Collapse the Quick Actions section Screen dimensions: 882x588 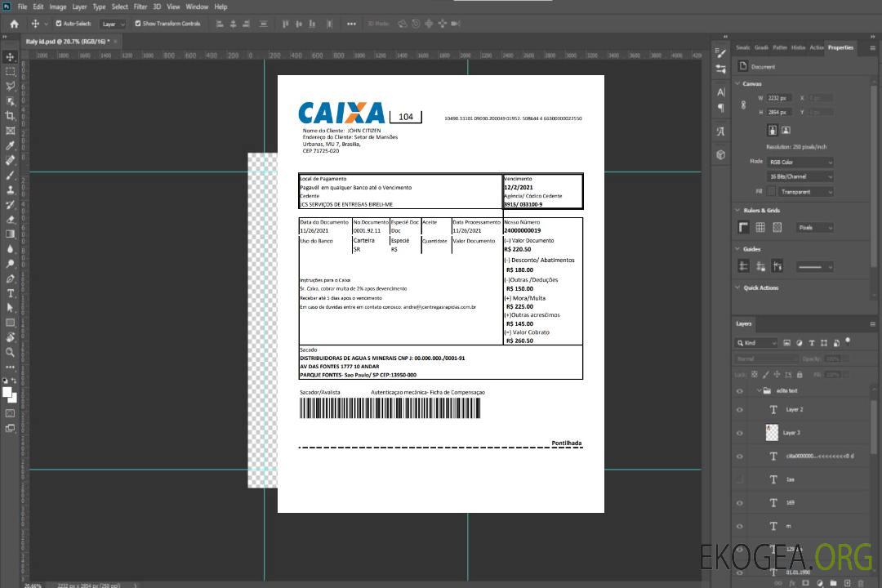coord(738,287)
